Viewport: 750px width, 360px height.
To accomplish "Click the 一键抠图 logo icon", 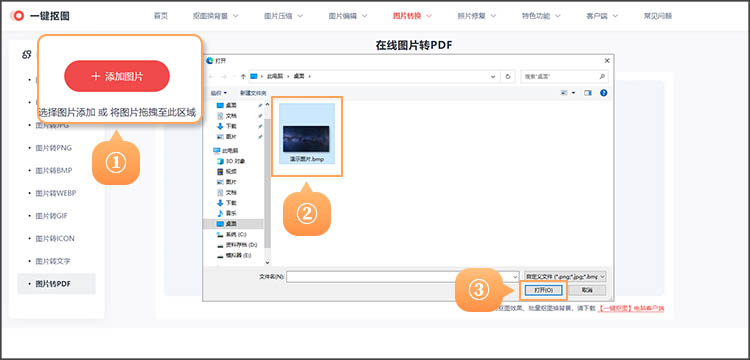I will pyautogui.click(x=19, y=16).
